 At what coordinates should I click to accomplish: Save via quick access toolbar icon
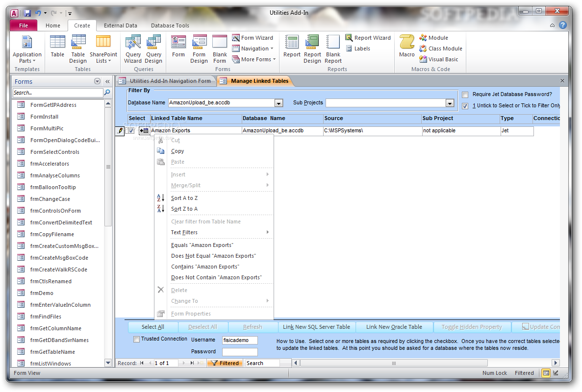[x=27, y=13]
